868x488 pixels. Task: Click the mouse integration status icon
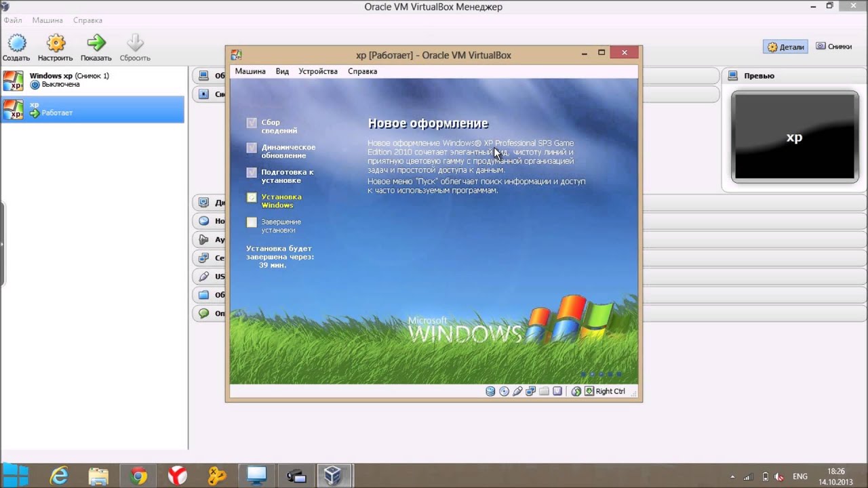pyautogui.click(x=576, y=391)
